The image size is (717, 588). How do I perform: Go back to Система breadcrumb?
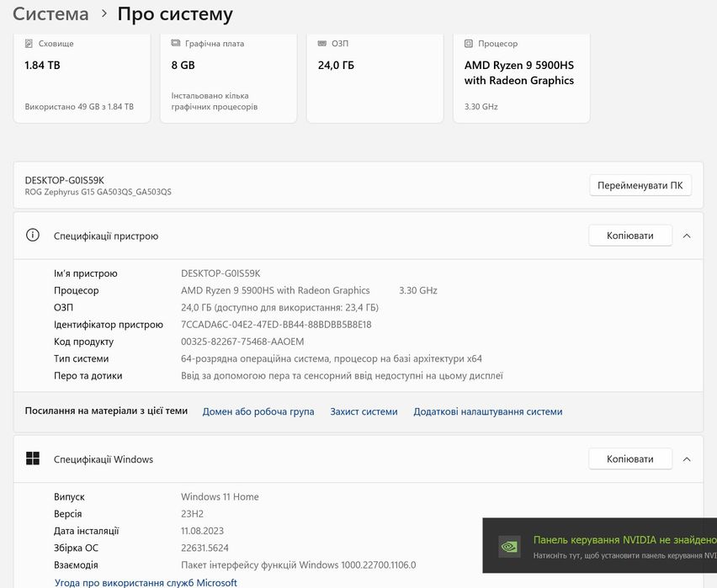[x=50, y=14]
